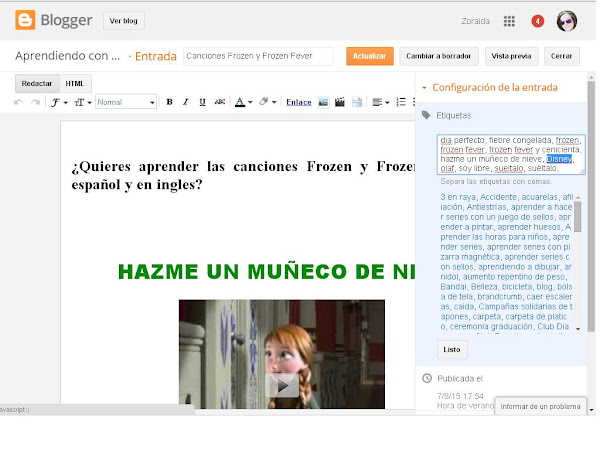The height and width of the screenshot is (450, 600).
Task: Click the Ver blog button
Action: pyautogui.click(x=123, y=21)
